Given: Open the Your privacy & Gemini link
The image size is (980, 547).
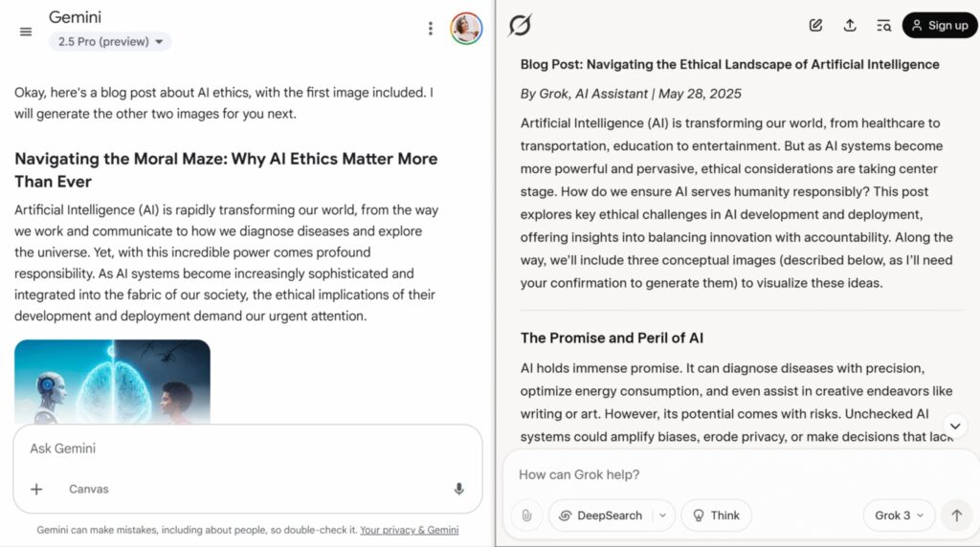Looking at the screenshot, I should (410, 530).
